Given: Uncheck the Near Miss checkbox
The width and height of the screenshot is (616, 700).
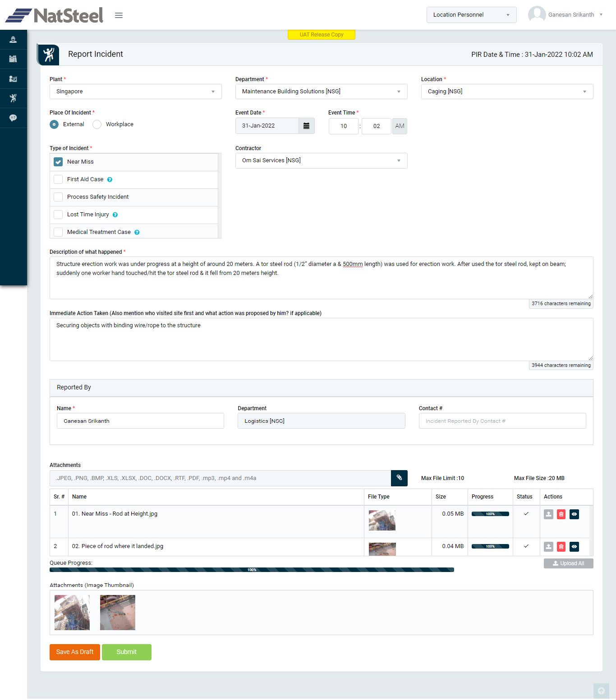Looking at the screenshot, I should tap(58, 162).
